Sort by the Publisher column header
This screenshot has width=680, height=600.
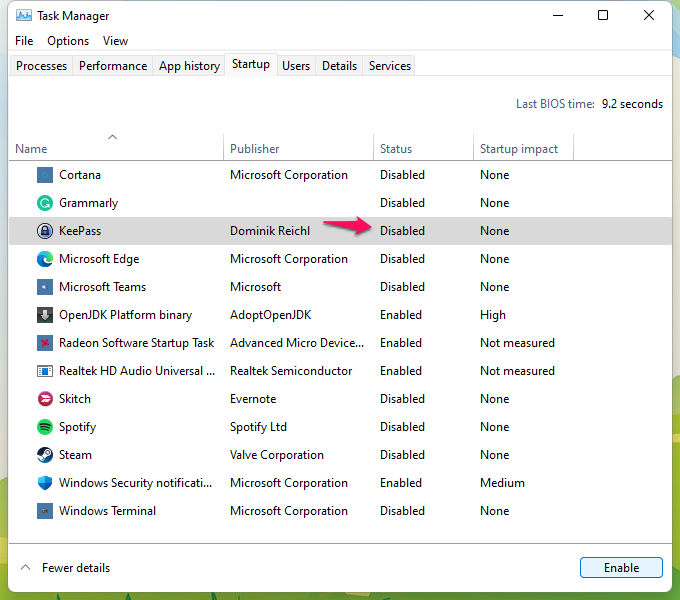pos(255,149)
